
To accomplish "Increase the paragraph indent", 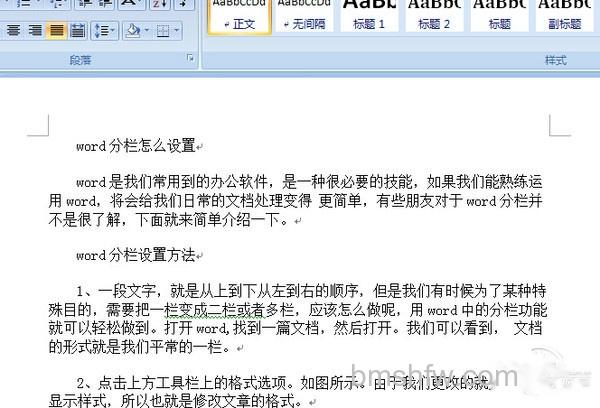I will (x=104, y=3).
